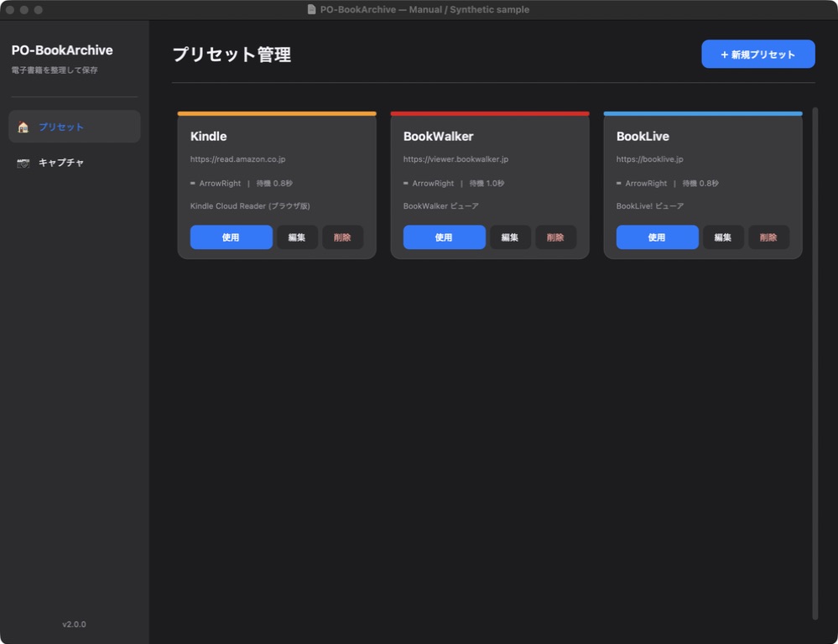Click the keyboard icon on the Kindle card
Screen dimensions: 838x644
click(x=192, y=184)
